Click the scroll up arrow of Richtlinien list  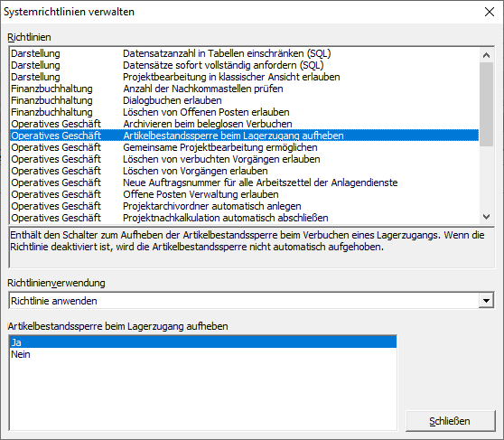click(x=486, y=55)
